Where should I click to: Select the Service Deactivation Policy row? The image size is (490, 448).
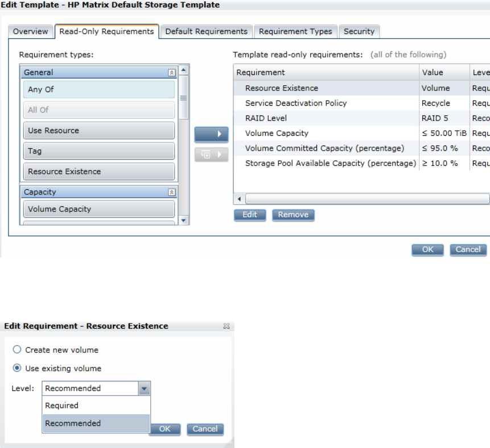click(361, 103)
